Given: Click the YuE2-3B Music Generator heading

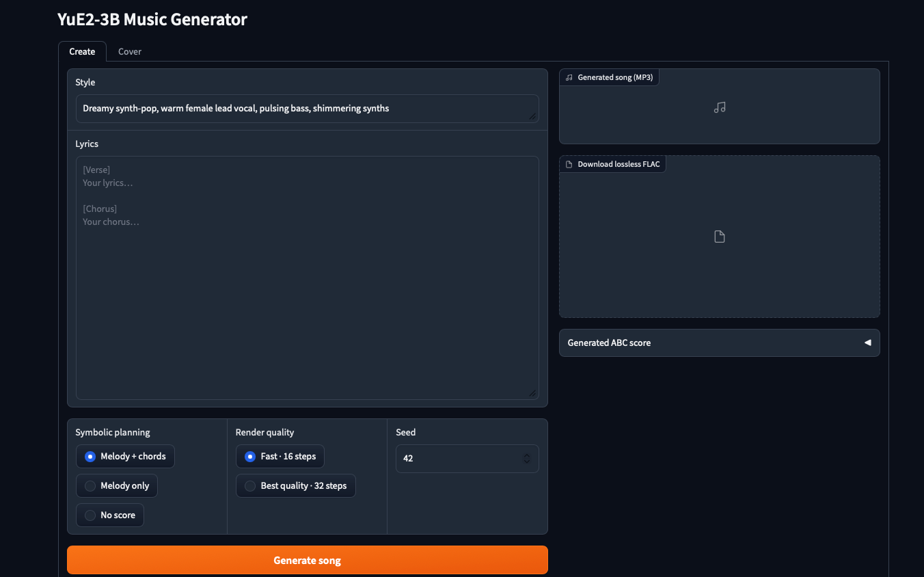Looking at the screenshot, I should pos(152,20).
